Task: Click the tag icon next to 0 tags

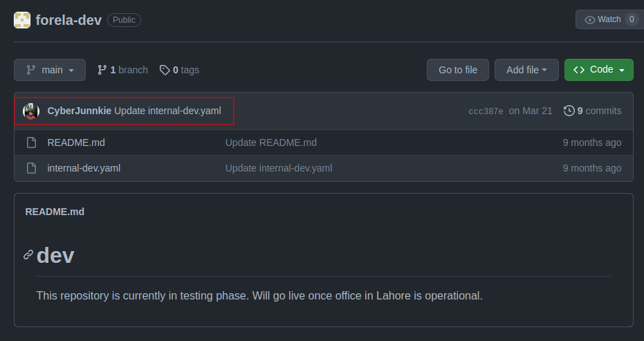Action: (x=165, y=70)
